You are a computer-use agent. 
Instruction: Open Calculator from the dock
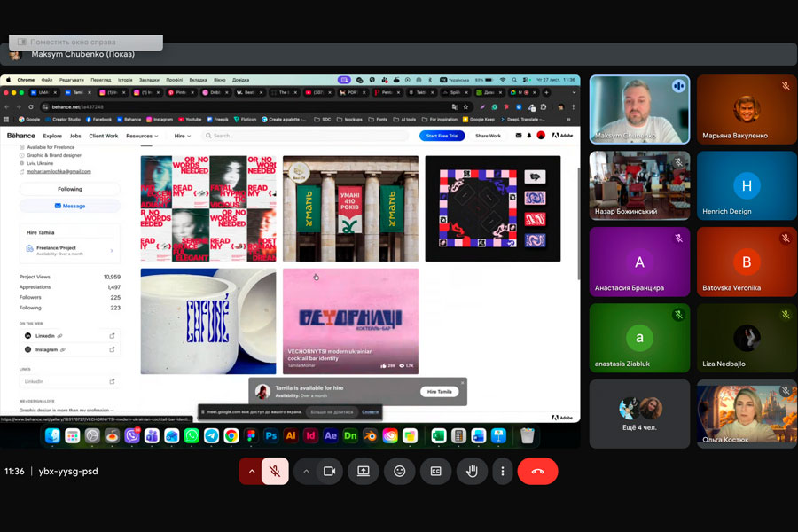pos(458,435)
